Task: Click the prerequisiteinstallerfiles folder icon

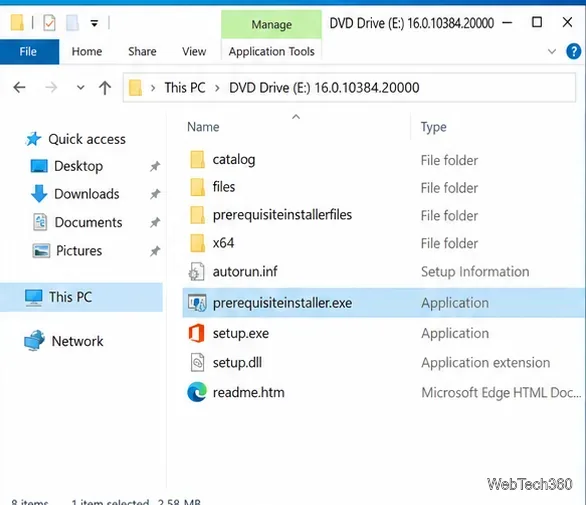Action: (197, 215)
